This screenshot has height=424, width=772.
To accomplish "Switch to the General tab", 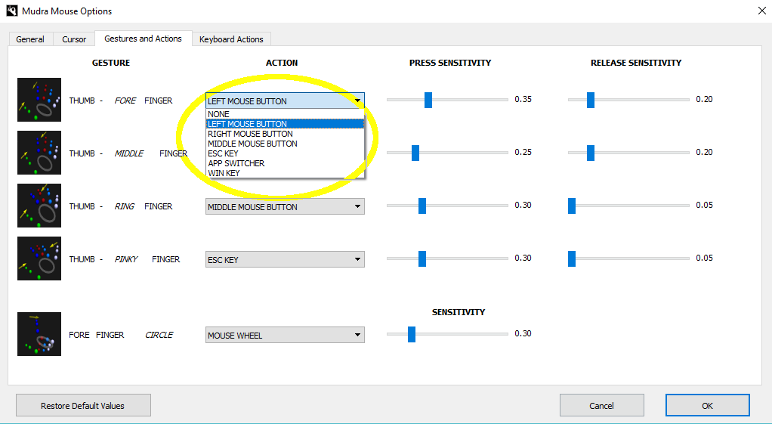I will [x=31, y=39].
